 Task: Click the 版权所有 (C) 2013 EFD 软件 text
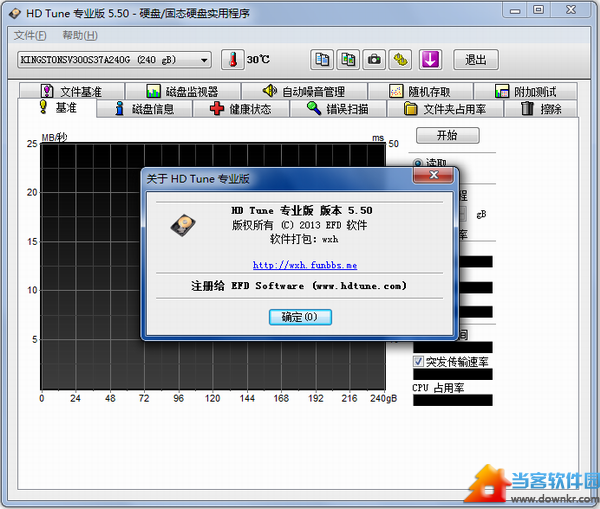pyautogui.click(x=299, y=225)
